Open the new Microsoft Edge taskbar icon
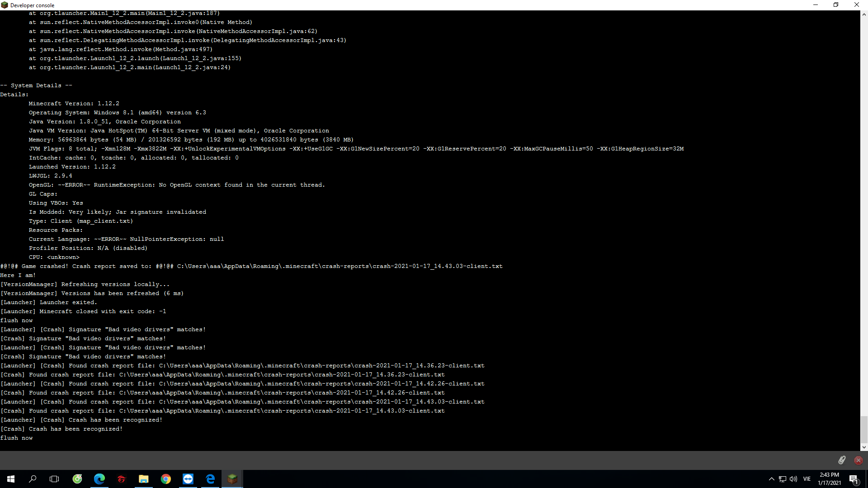Screen dimensions: 868x488 point(99,479)
